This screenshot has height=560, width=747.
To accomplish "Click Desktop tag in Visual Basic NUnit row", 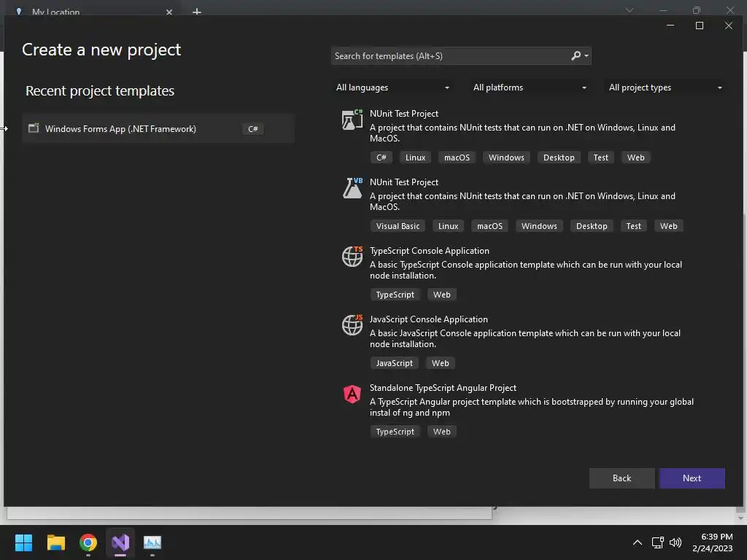I will [592, 226].
